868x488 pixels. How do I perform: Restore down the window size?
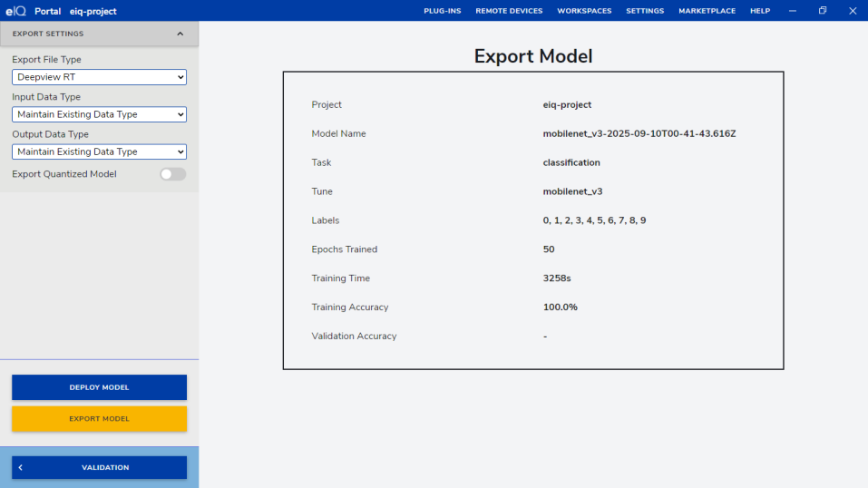[823, 11]
